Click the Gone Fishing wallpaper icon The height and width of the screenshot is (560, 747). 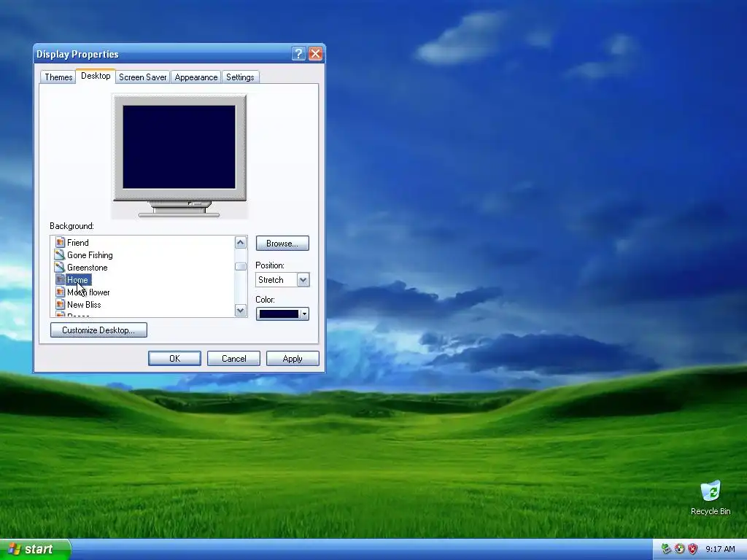point(60,254)
